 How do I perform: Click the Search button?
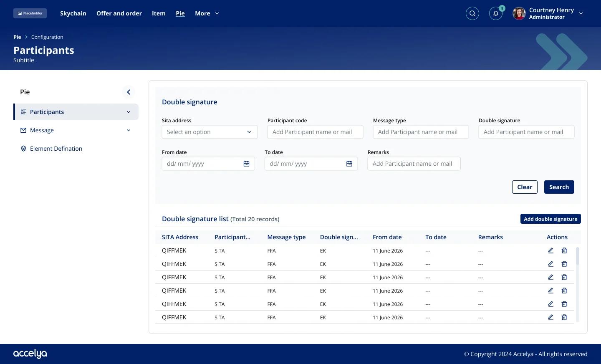coord(559,187)
